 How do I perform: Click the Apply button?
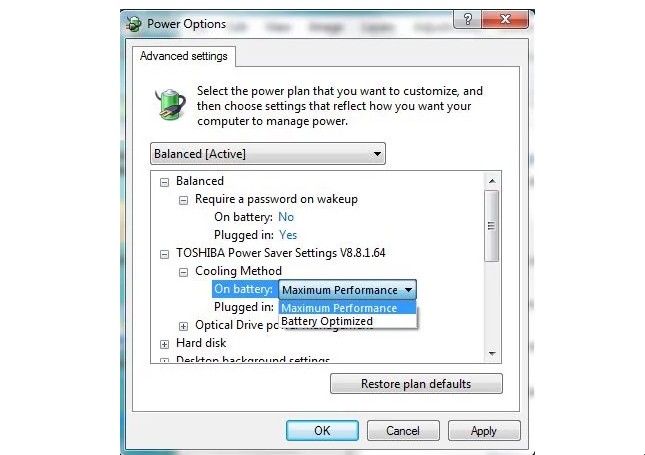(484, 430)
